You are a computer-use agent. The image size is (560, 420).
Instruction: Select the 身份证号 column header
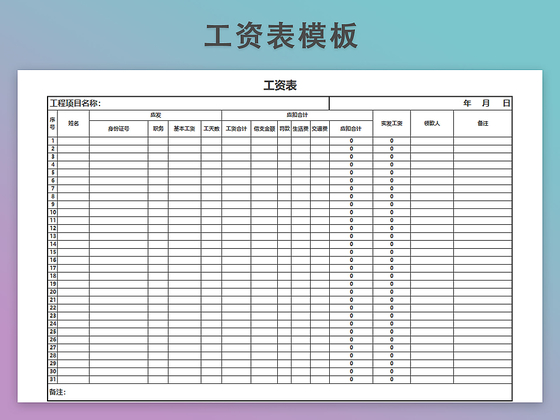tap(119, 129)
